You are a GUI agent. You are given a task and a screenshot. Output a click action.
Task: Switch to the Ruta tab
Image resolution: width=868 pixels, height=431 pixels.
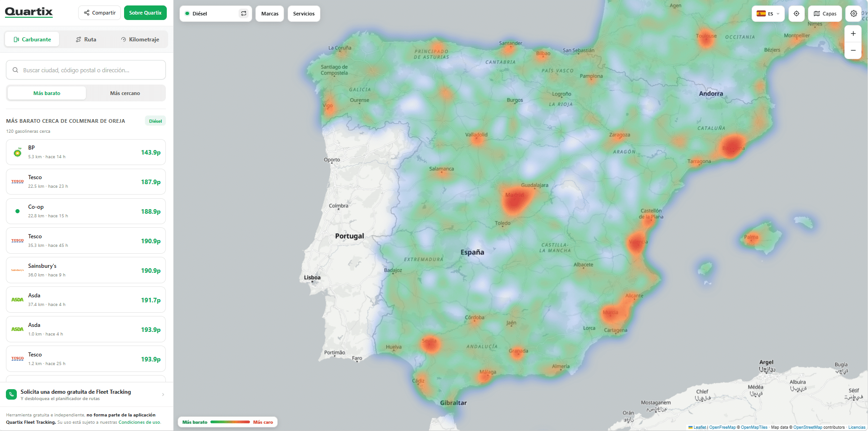point(86,40)
